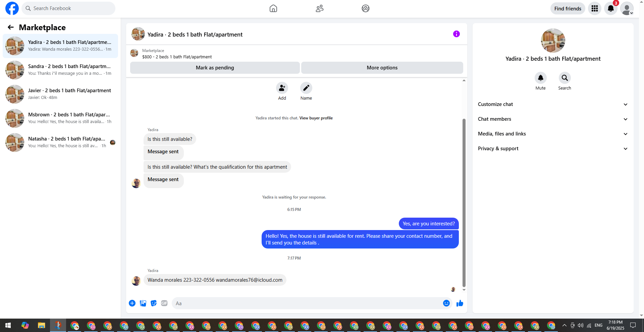Open chat header listing thumbnail
This screenshot has width=644, height=332.
[138, 34]
